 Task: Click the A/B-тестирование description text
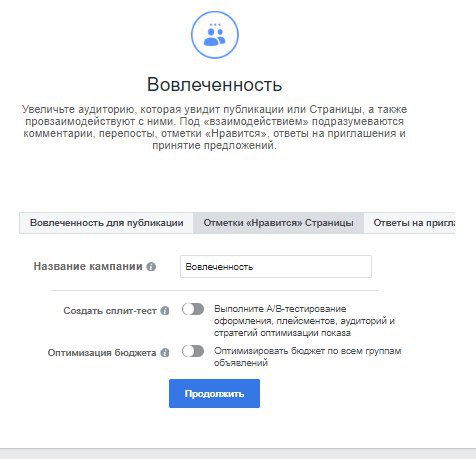(304, 321)
